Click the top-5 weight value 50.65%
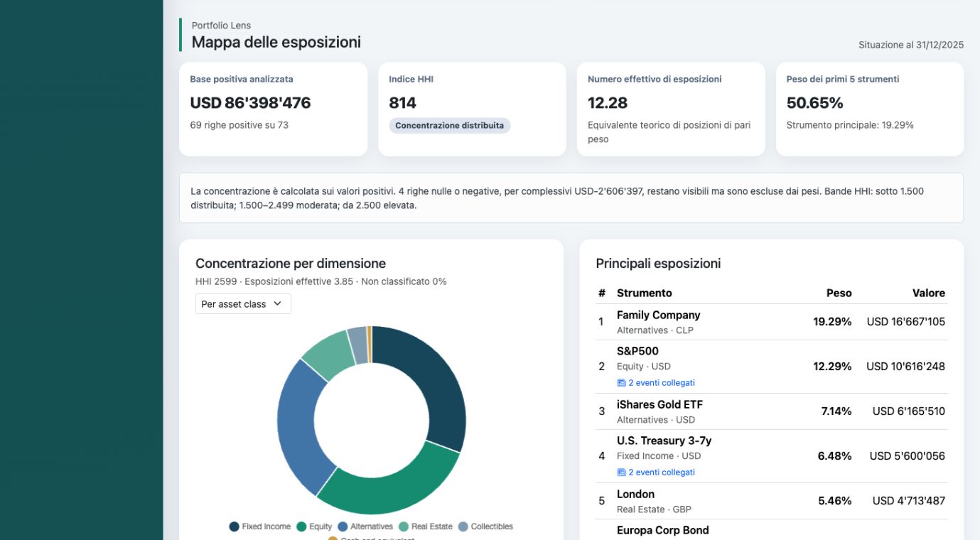Viewport: 980px width, 540px height. [x=814, y=103]
